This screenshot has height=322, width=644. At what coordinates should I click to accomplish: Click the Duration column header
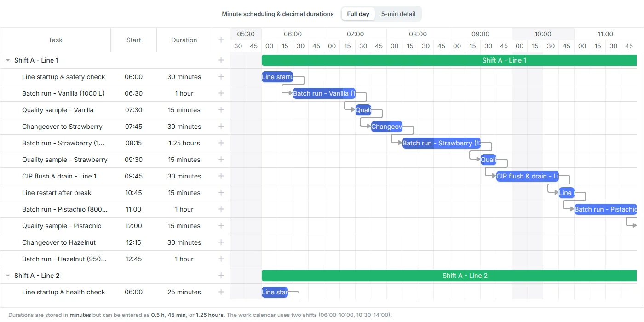pos(184,40)
